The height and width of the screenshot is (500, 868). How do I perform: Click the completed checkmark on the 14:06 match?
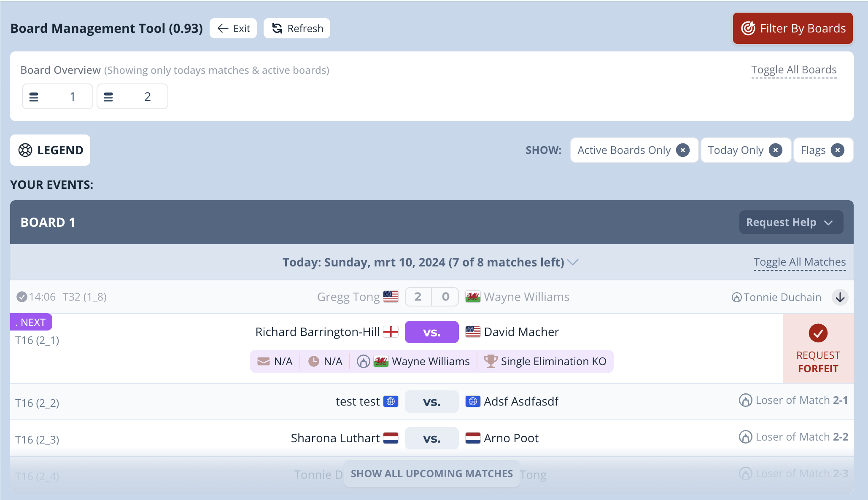tap(22, 296)
